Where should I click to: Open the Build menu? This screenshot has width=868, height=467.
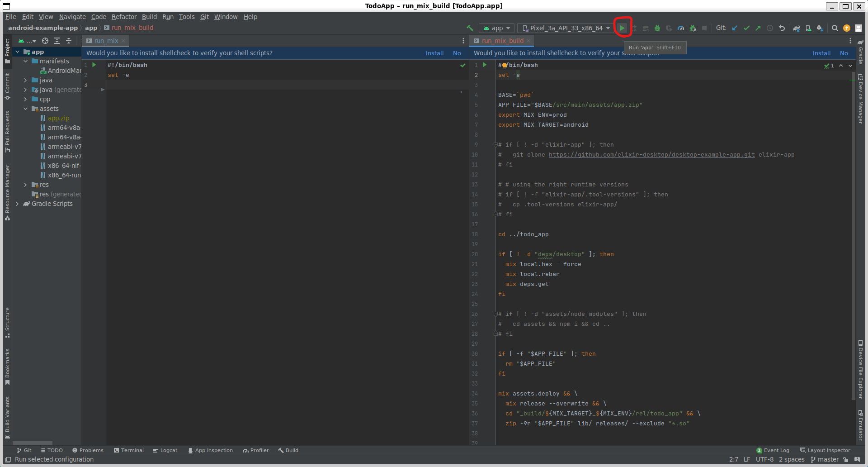point(149,17)
